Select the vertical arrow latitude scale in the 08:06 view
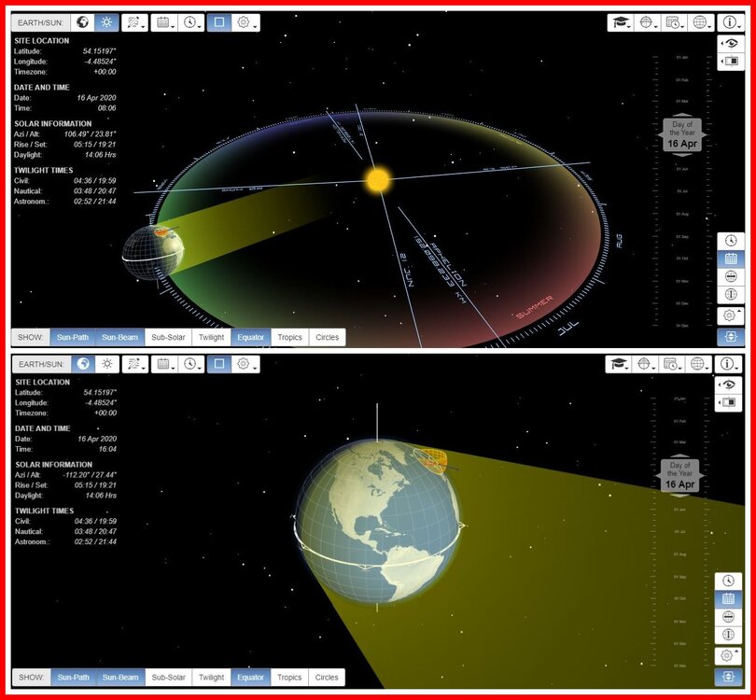This screenshot has width=756, height=700. pos(731,295)
